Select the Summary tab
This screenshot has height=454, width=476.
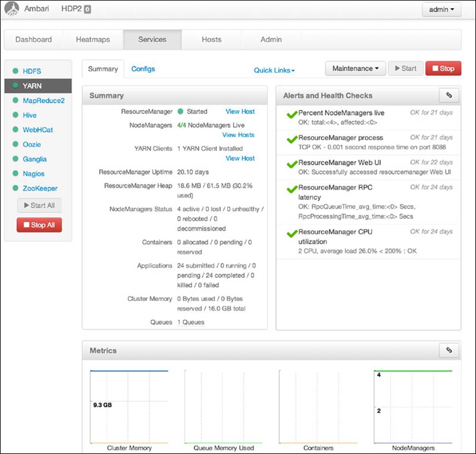point(103,69)
